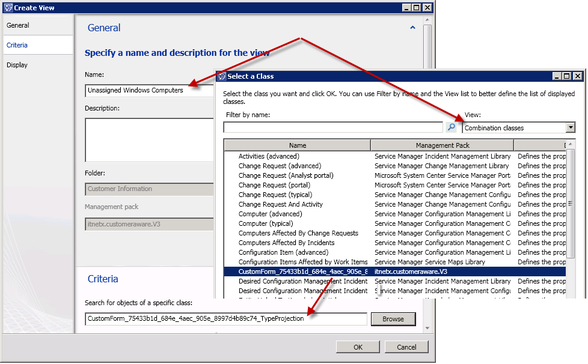Screen dimensions: 588x364
Task: Close the Select a Class dialog
Action: point(577,76)
